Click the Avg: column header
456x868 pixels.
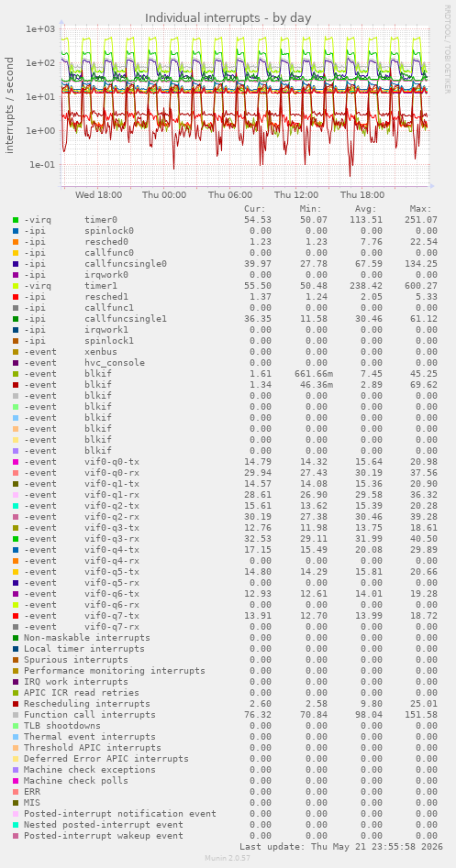(366, 209)
